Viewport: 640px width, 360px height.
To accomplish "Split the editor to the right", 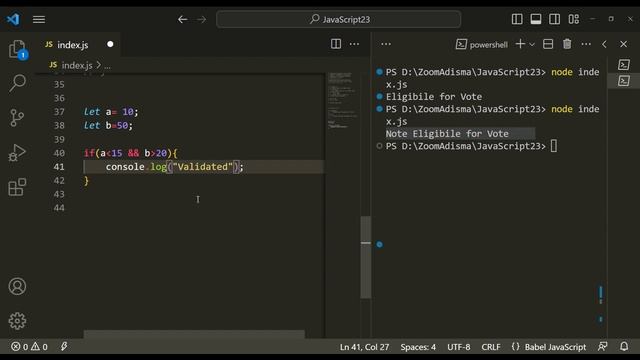I will [x=336, y=44].
